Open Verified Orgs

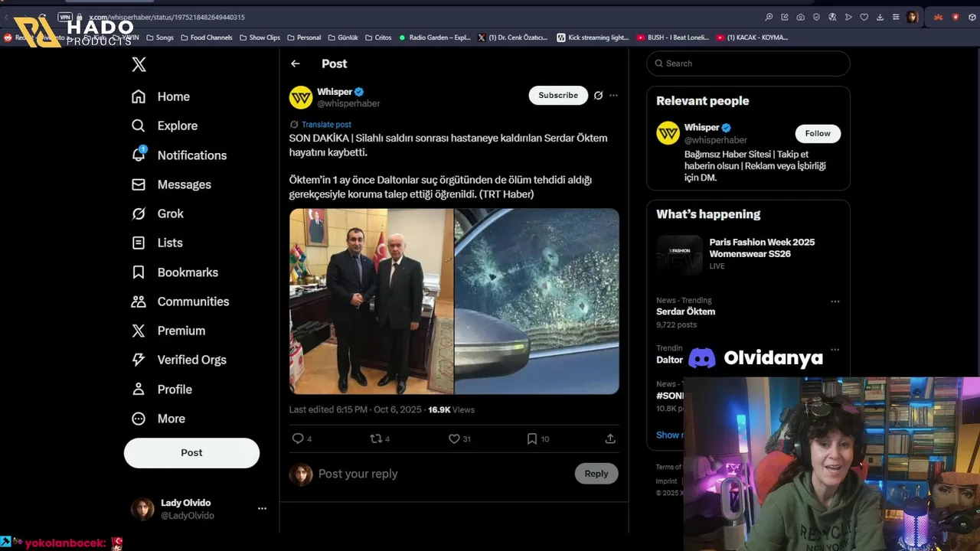coord(179,360)
